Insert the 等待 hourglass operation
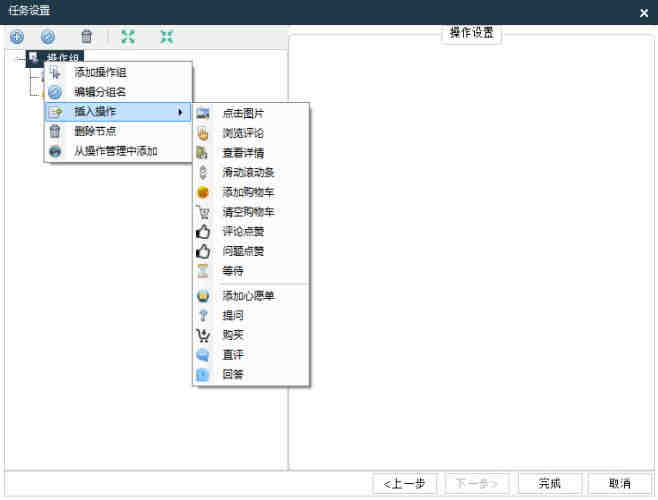Viewport: 658px width, 500px height. point(251,271)
